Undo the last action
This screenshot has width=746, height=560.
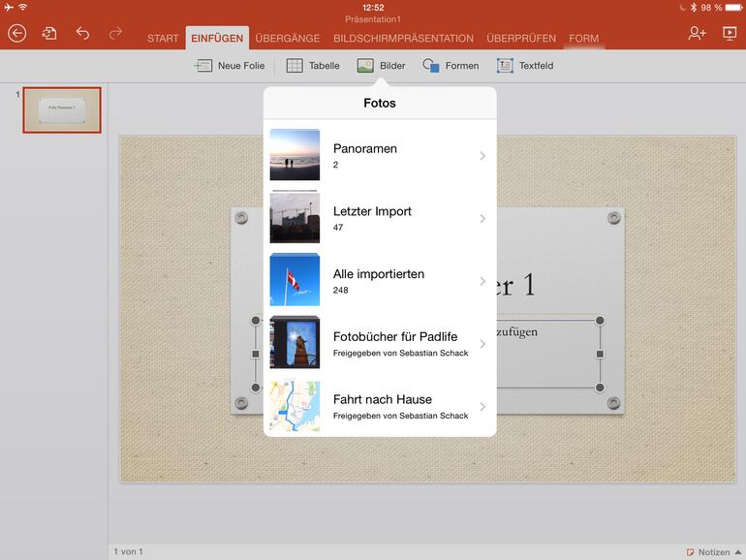click(x=82, y=33)
